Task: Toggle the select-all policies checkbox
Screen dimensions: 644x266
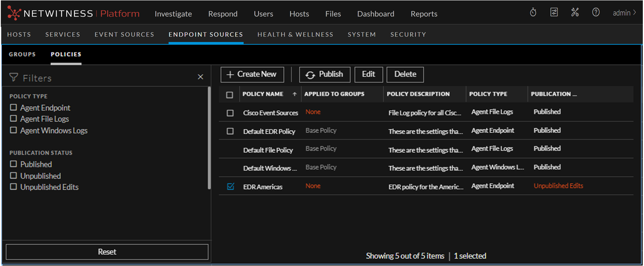Action: (x=229, y=95)
